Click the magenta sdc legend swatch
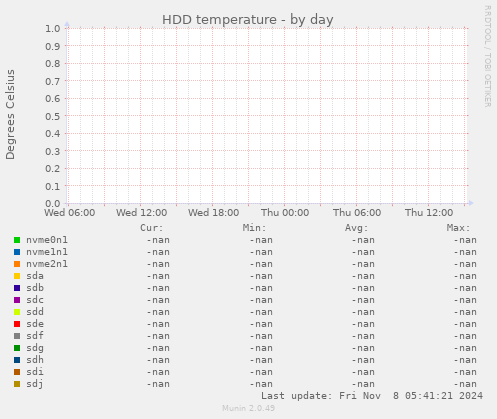This screenshot has width=497, height=419. (17, 300)
